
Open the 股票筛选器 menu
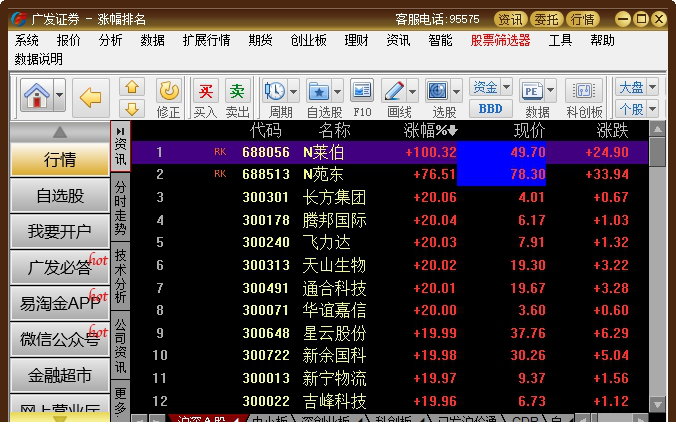pos(500,40)
